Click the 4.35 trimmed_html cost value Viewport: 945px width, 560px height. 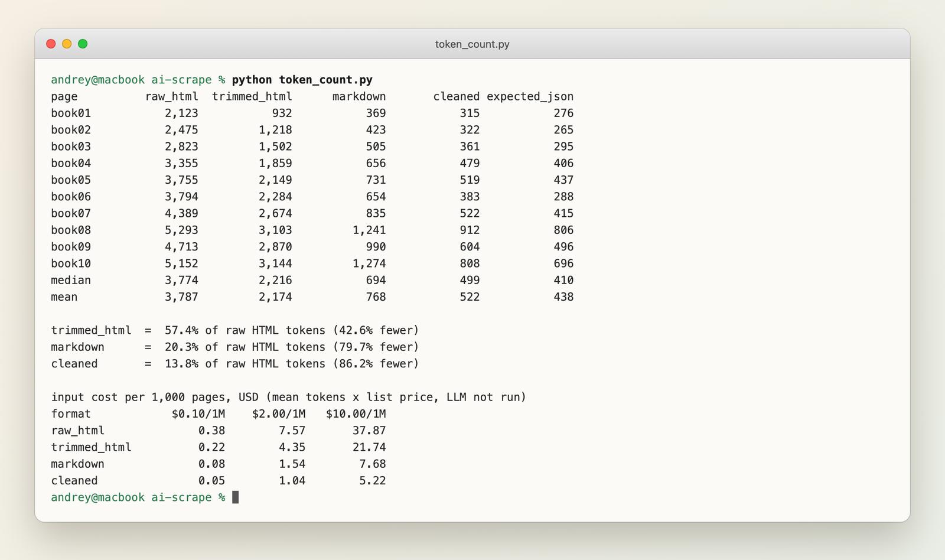coord(292,447)
